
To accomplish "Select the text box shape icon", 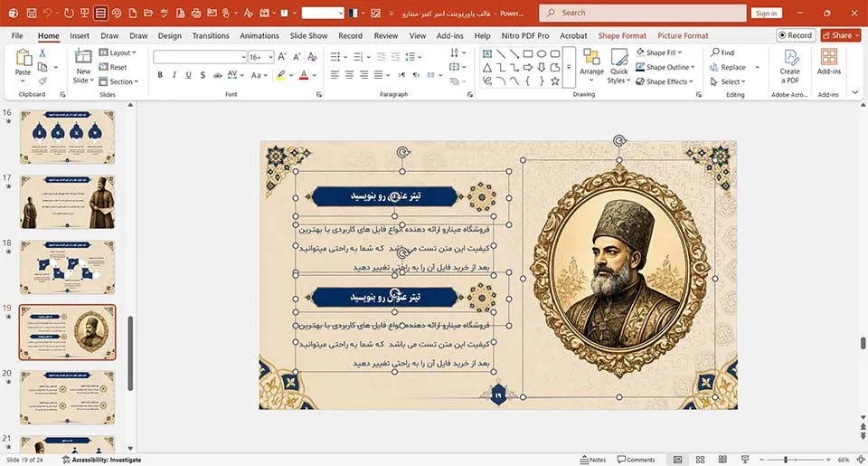I will pos(487,53).
